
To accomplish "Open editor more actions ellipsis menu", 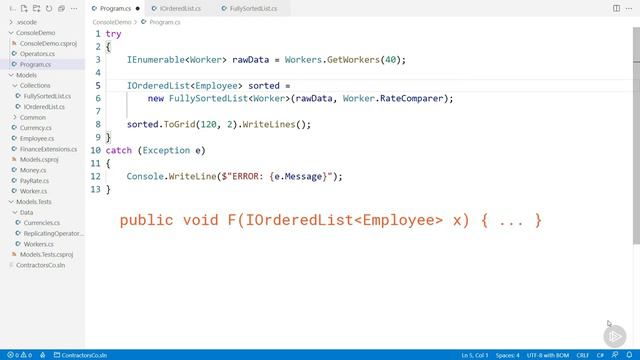I will 629,8.
